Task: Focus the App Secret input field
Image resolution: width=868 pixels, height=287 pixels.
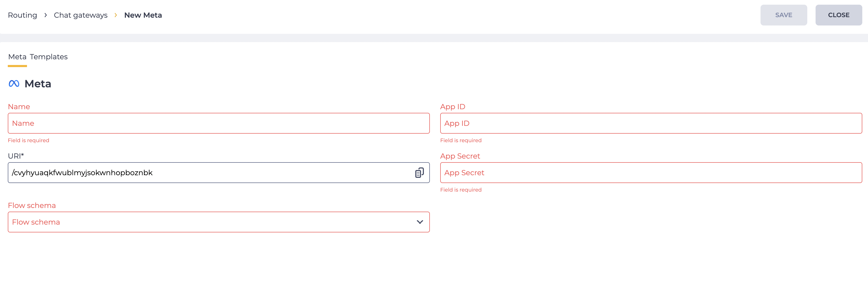Action: coord(651,173)
